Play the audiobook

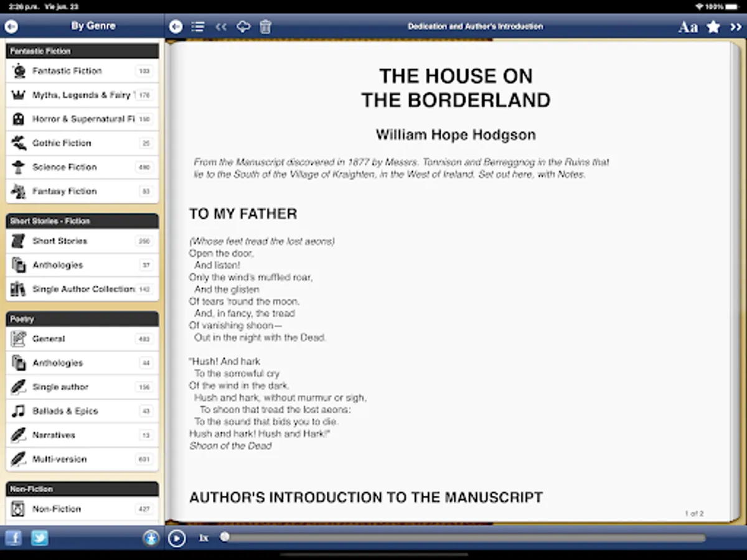[177, 538]
